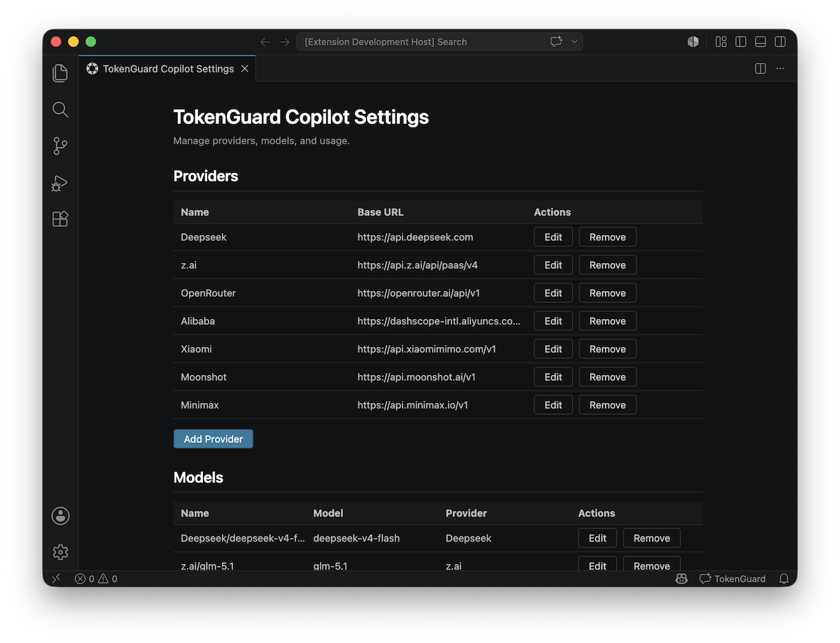Open the Explorer view in activity bar
Screen dimensions: 840x643
[x=60, y=73]
